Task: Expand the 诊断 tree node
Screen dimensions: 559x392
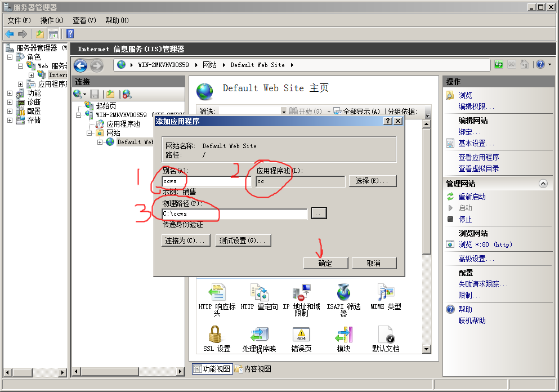Action: tap(10, 103)
